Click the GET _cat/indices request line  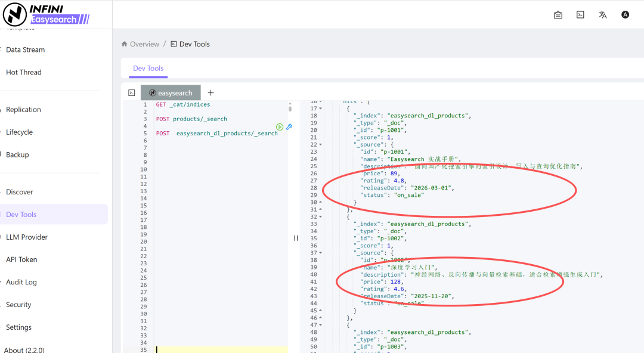pyautogui.click(x=183, y=105)
